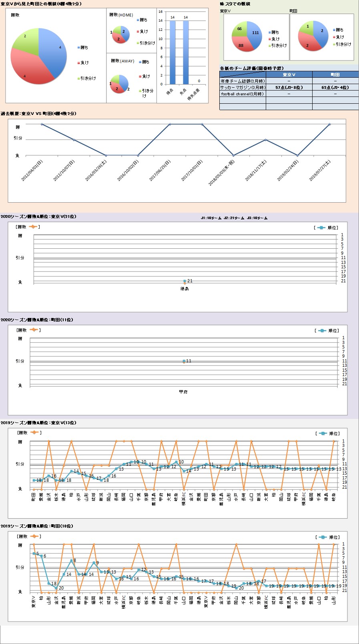
Task: Click the red 負け legend swatch of the large overall 勝敗 pie
Action: click(79, 63)
